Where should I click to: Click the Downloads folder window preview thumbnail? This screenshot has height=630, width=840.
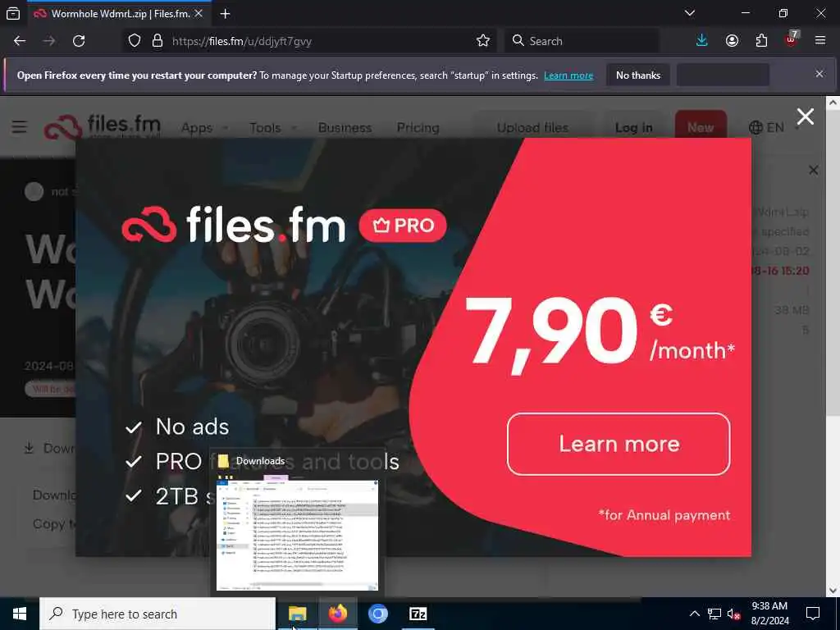[297, 535]
